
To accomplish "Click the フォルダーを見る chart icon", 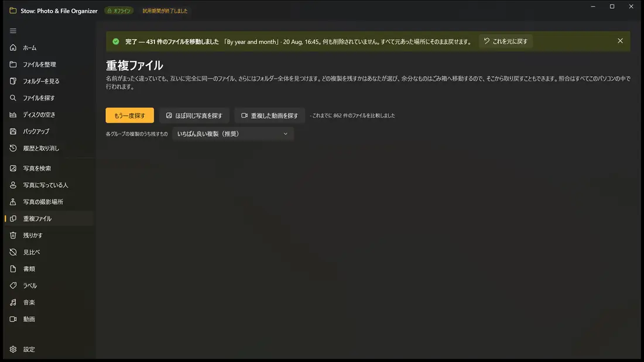I will [x=13, y=81].
